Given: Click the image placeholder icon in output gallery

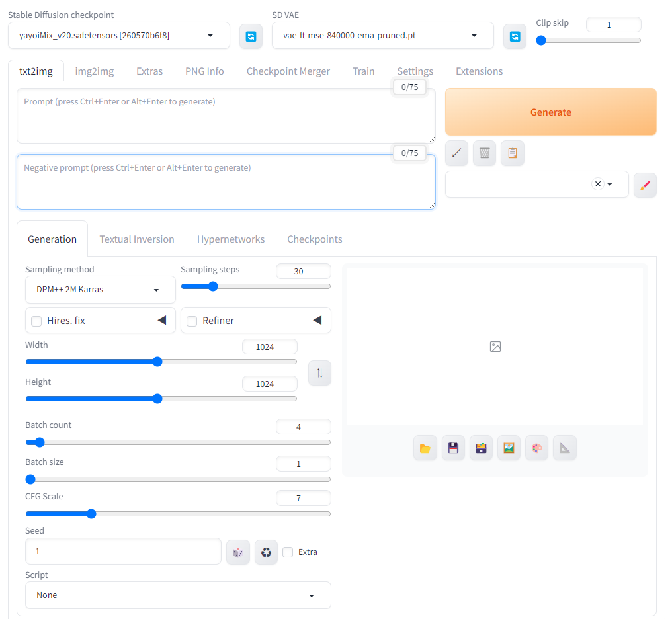Looking at the screenshot, I should 495,347.
